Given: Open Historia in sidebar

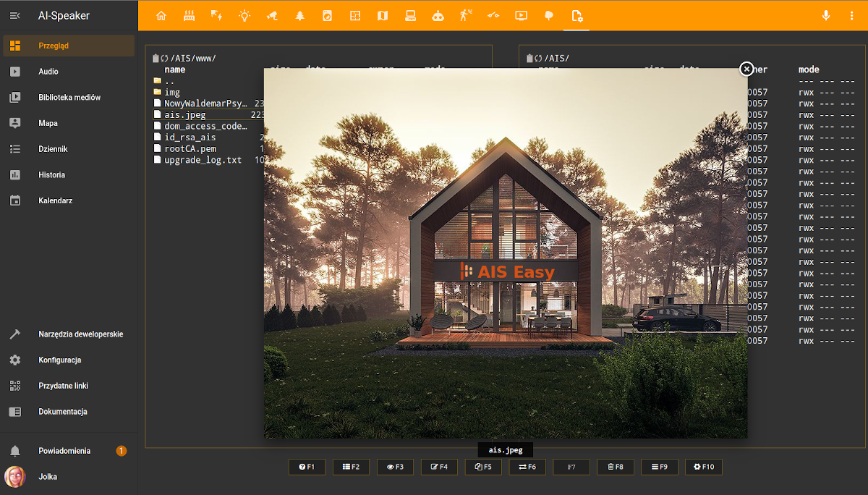Looking at the screenshot, I should [69, 174].
